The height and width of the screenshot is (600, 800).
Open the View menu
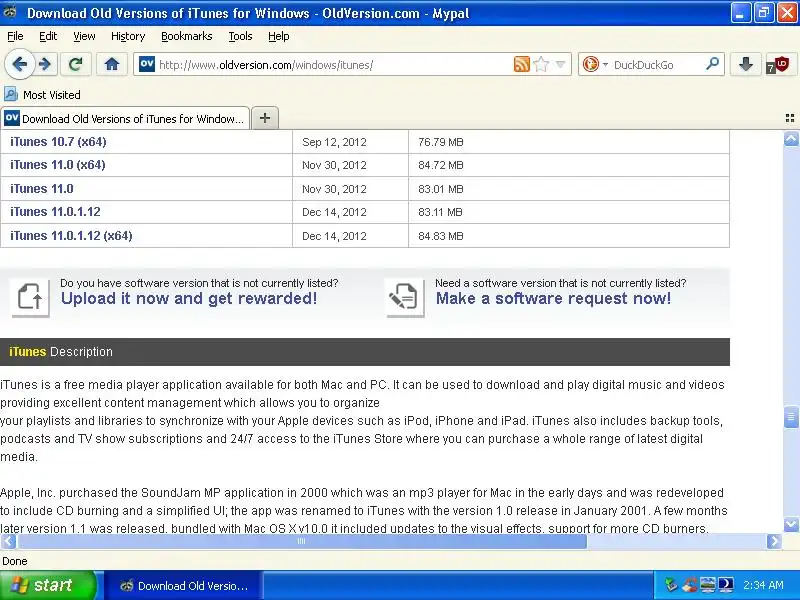84,36
